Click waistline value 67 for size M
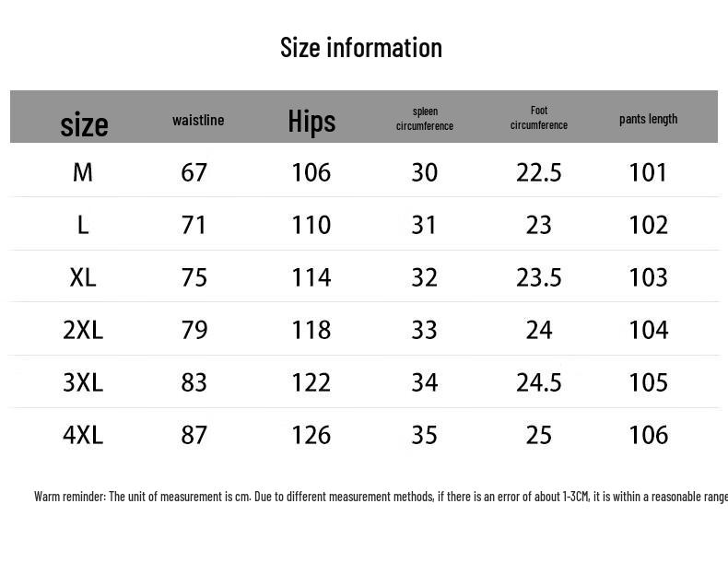This screenshot has width=728, height=574. (x=194, y=172)
